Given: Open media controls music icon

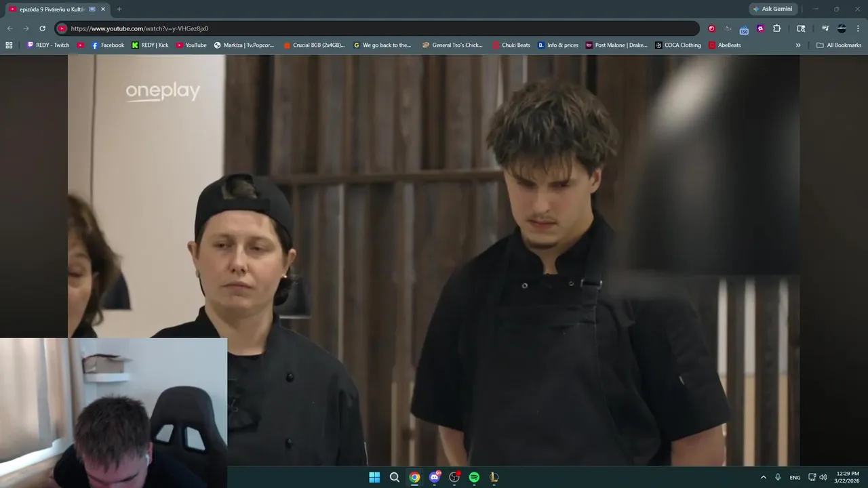Looking at the screenshot, I should [x=825, y=28].
